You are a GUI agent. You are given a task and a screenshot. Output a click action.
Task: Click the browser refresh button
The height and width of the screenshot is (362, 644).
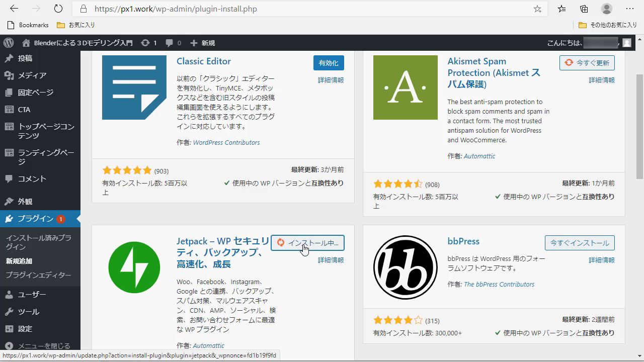pos(58,9)
